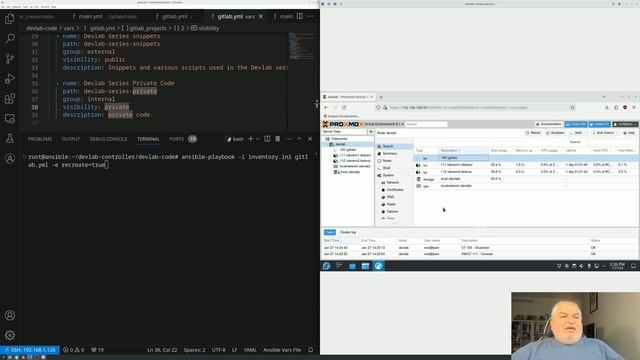
Task: Open the Network item in node menu
Action: point(392,182)
